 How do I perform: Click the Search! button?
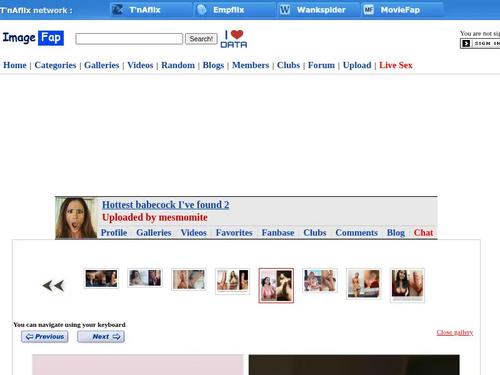pyautogui.click(x=201, y=39)
